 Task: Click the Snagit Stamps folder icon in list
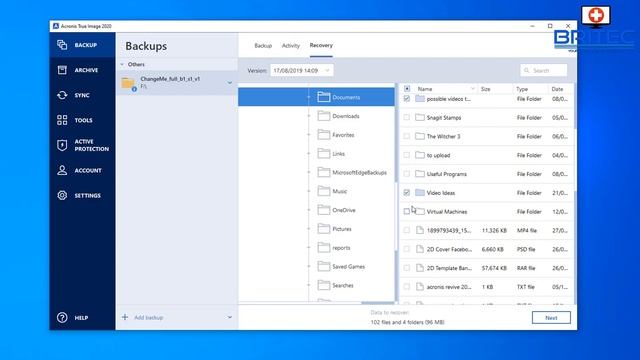420,118
